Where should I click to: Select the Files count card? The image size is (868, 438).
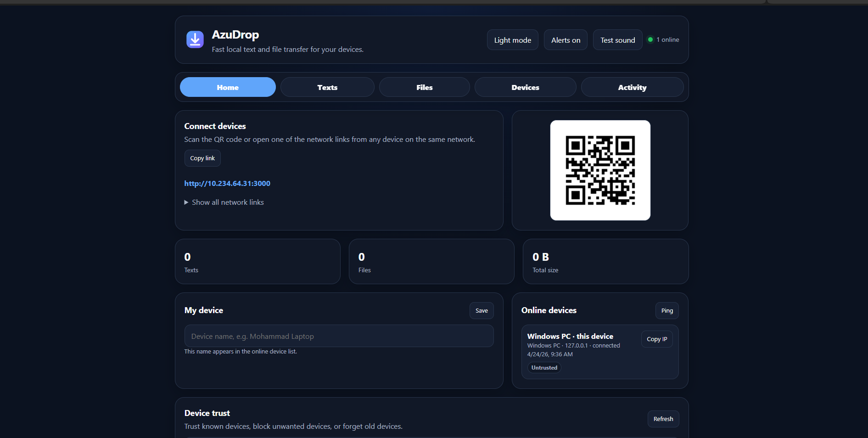click(431, 261)
